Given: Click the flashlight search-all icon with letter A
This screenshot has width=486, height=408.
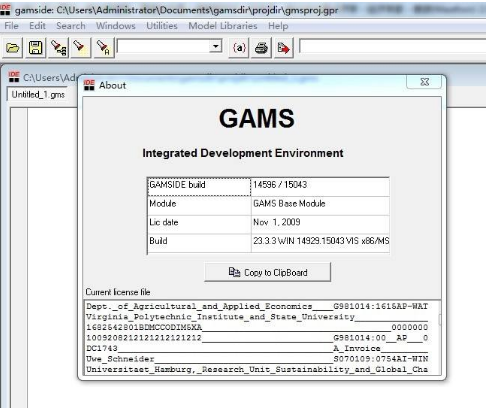Looking at the screenshot, I should click(x=103, y=48).
